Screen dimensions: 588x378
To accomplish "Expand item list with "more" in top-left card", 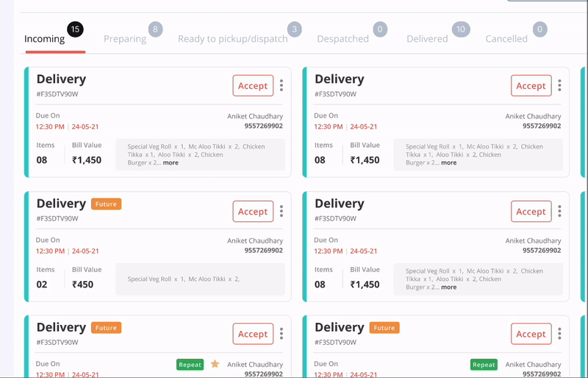I will [x=171, y=163].
